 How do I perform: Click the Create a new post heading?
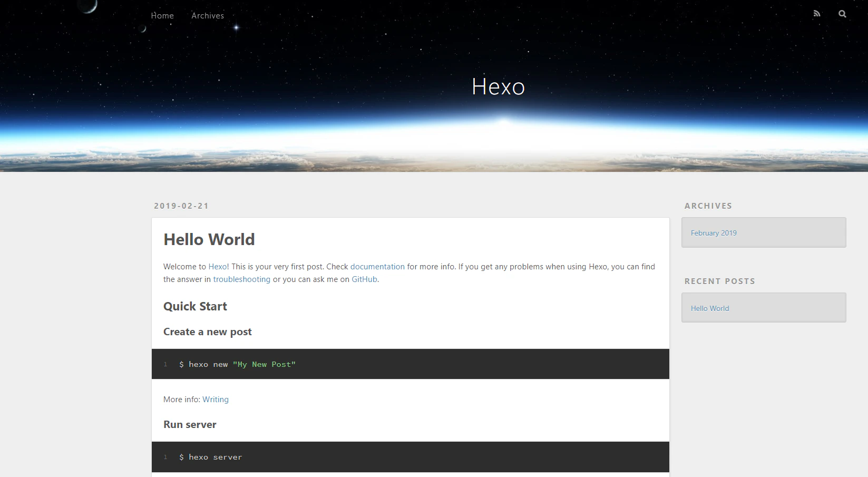tap(208, 332)
